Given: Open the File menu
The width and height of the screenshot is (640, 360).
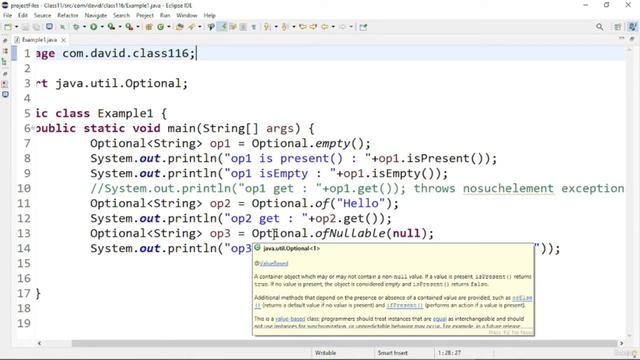Looking at the screenshot, I should pos(7,16).
